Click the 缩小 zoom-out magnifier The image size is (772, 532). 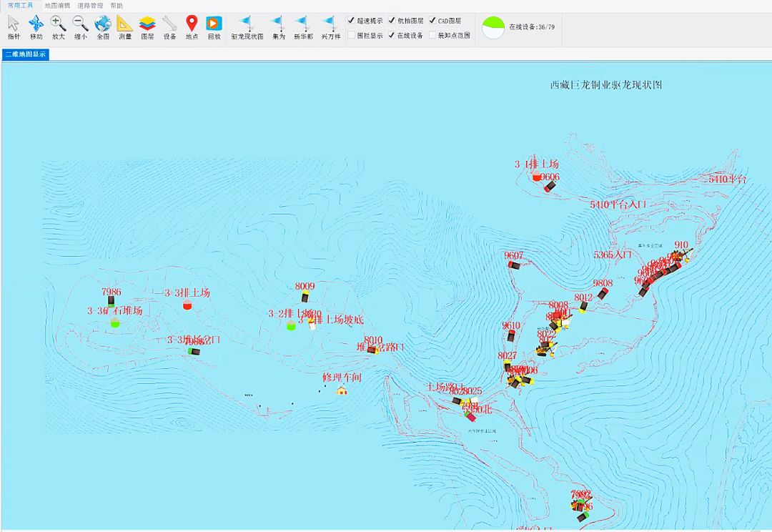80,28
